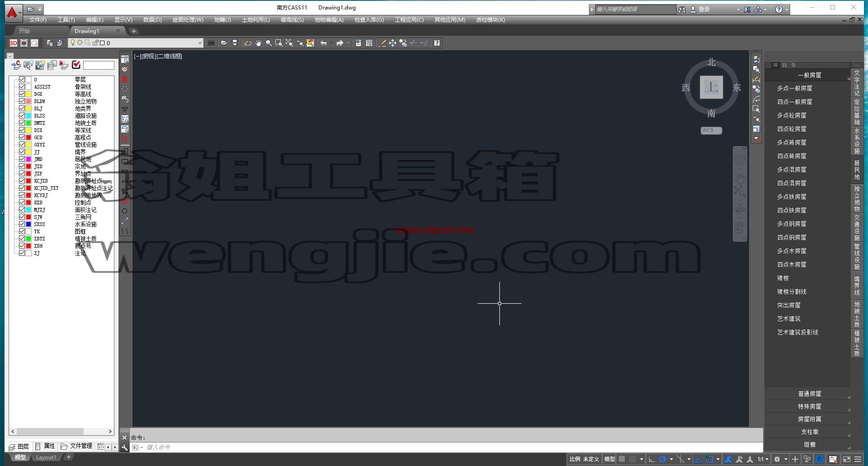Screen dimensions: 868x466
Task: Toggle ortho mode in status bar
Action: (652, 459)
